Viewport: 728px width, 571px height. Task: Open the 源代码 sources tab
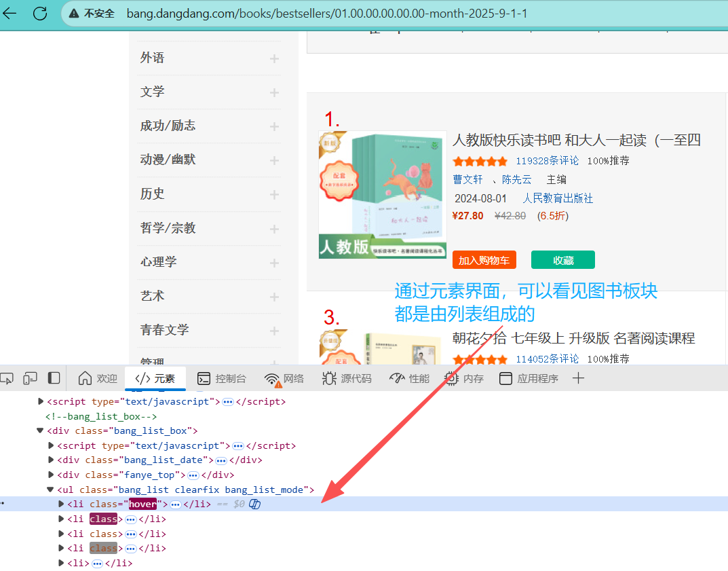click(x=347, y=379)
